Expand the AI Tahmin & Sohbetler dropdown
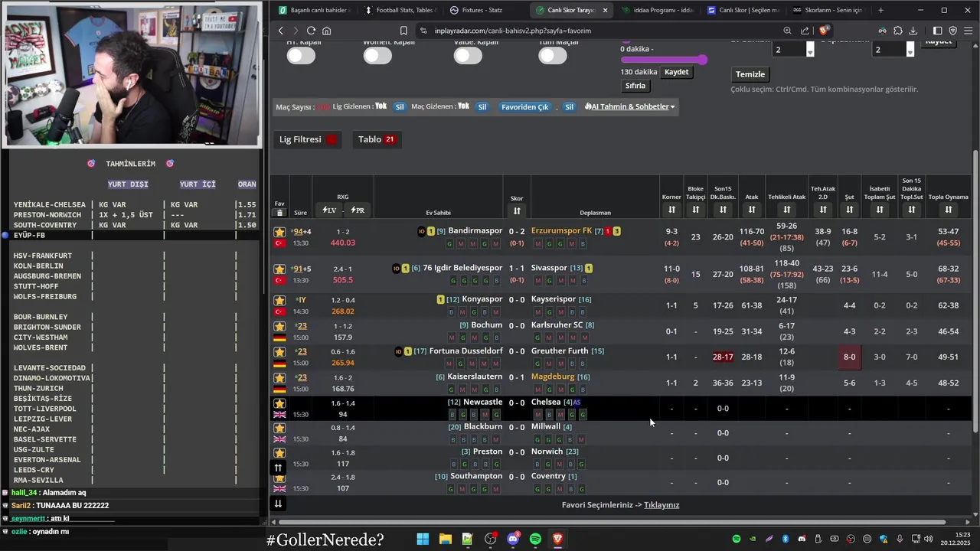 [630, 106]
